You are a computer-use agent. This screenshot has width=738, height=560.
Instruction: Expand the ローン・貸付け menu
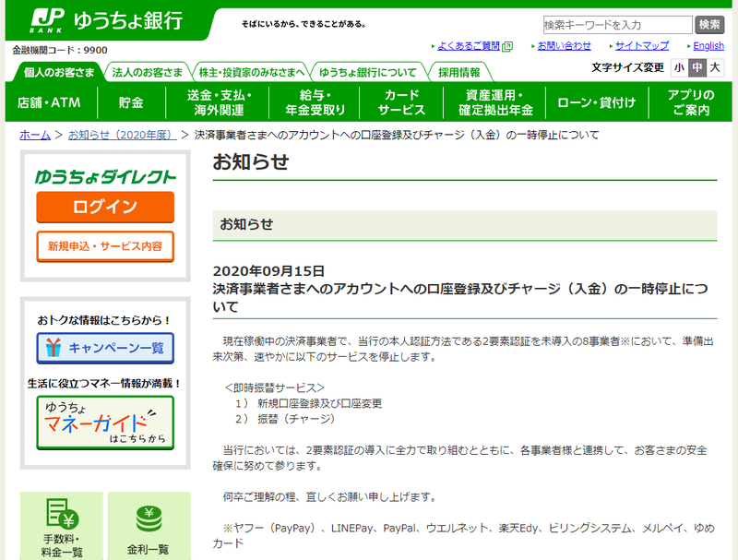[597, 102]
